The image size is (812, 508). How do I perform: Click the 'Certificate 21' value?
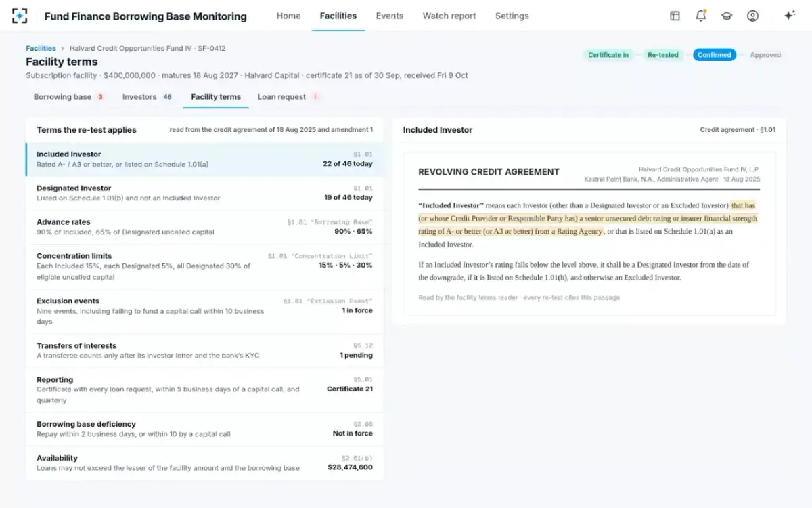[x=350, y=389]
